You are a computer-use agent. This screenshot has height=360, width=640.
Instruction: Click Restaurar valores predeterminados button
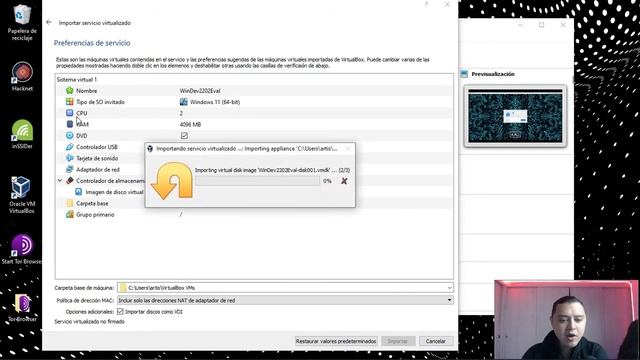(336, 341)
